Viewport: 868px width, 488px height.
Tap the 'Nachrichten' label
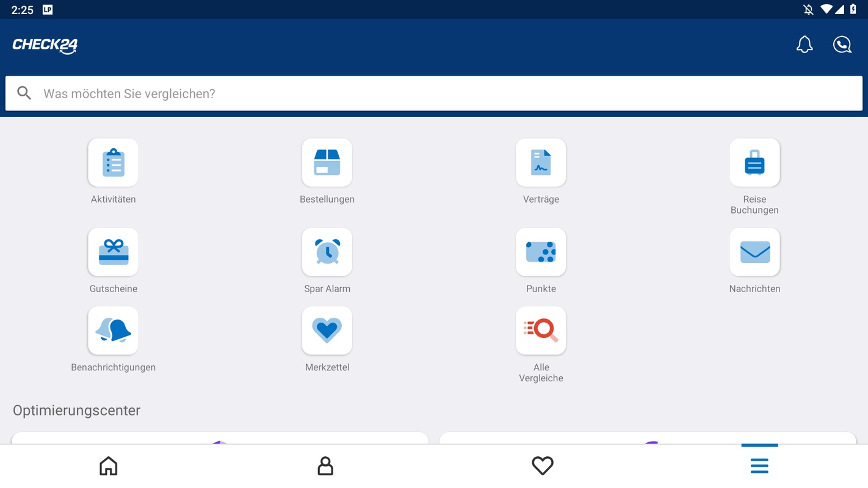[x=754, y=289]
